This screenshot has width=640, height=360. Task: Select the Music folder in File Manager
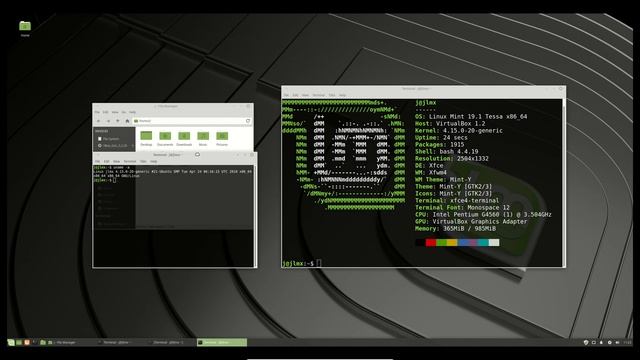(x=203, y=138)
